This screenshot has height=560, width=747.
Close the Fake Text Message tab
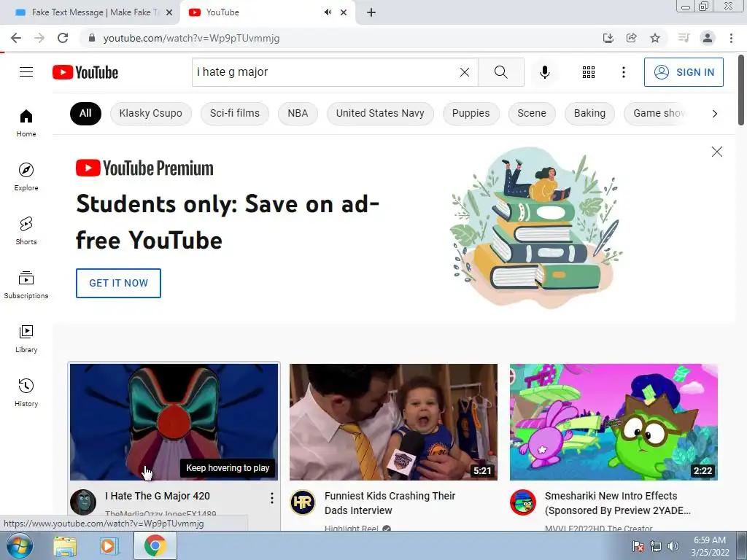pos(169,12)
